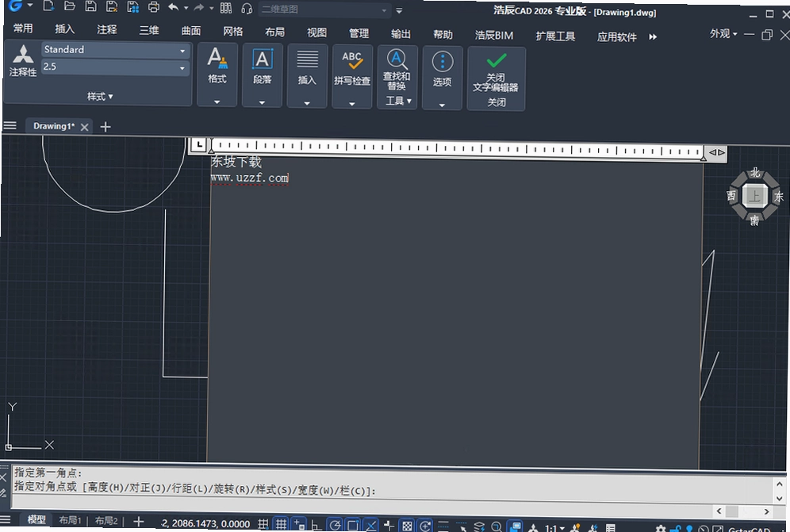Screen dimensions: 790x532
Task: Click the Print icon
Action: 154,7
